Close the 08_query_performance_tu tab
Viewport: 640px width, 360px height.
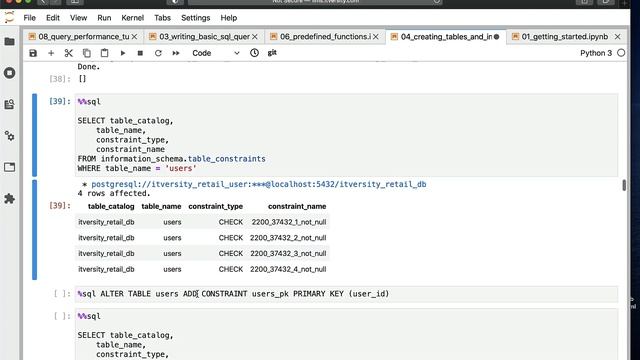coord(135,37)
